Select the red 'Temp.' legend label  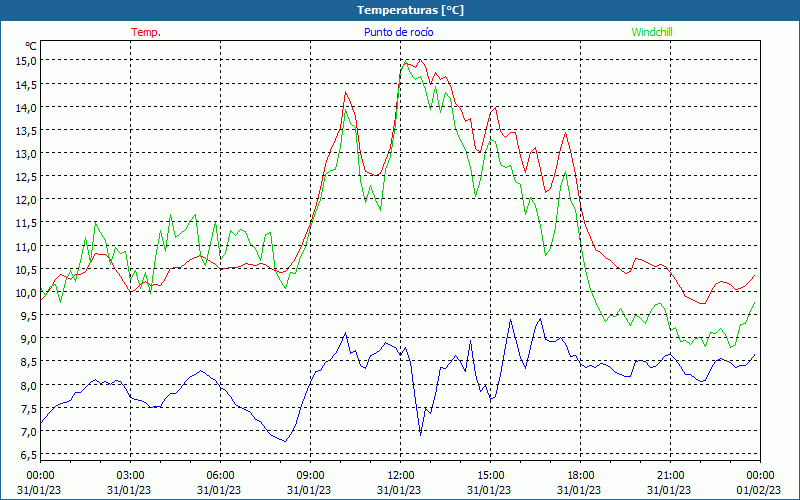tap(146, 32)
